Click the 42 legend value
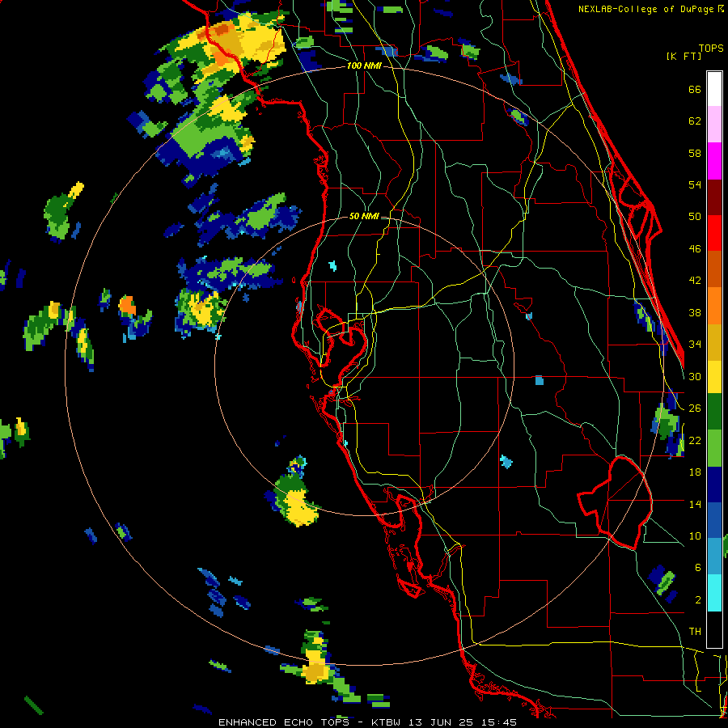Image resolution: width=728 pixels, height=728 pixels. 695,280
